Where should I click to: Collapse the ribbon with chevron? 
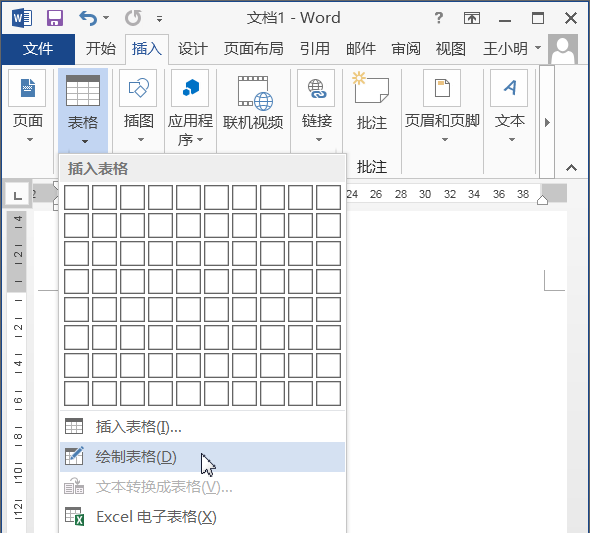[x=571, y=167]
